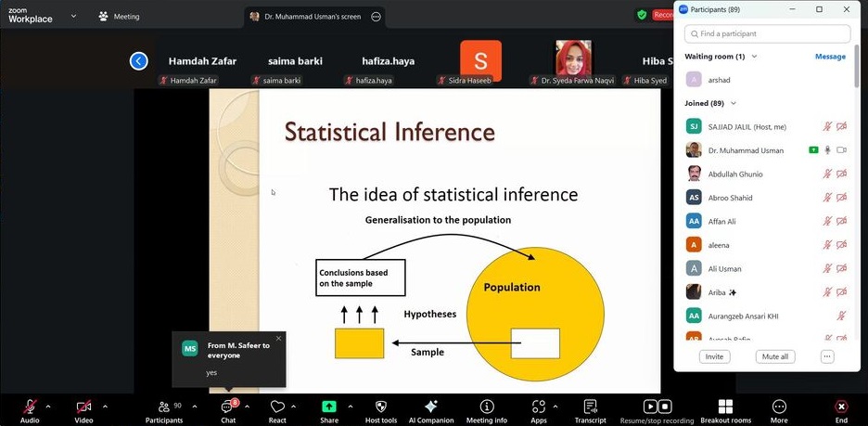Toggle mute icon for SAJJAD JALIL
Image resolution: width=868 pixels, height=426 pixels.
(827, 127)
